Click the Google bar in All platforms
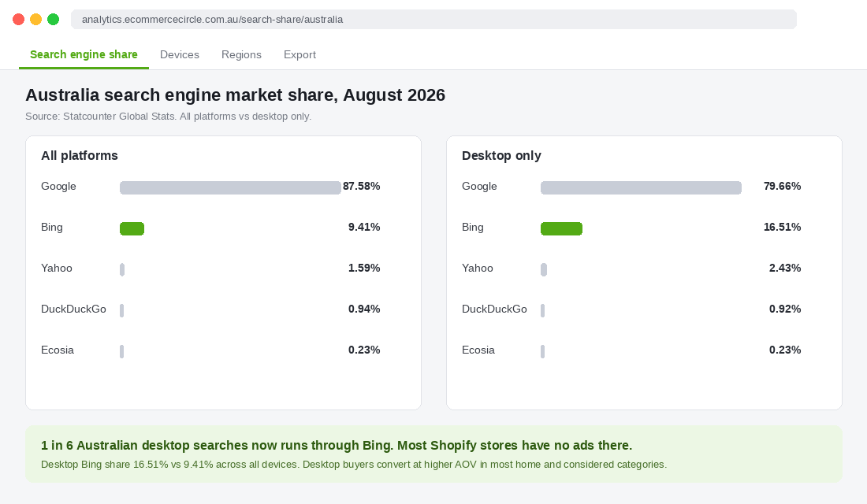Viewport: 867px width, 504px height. pos(231,188)
